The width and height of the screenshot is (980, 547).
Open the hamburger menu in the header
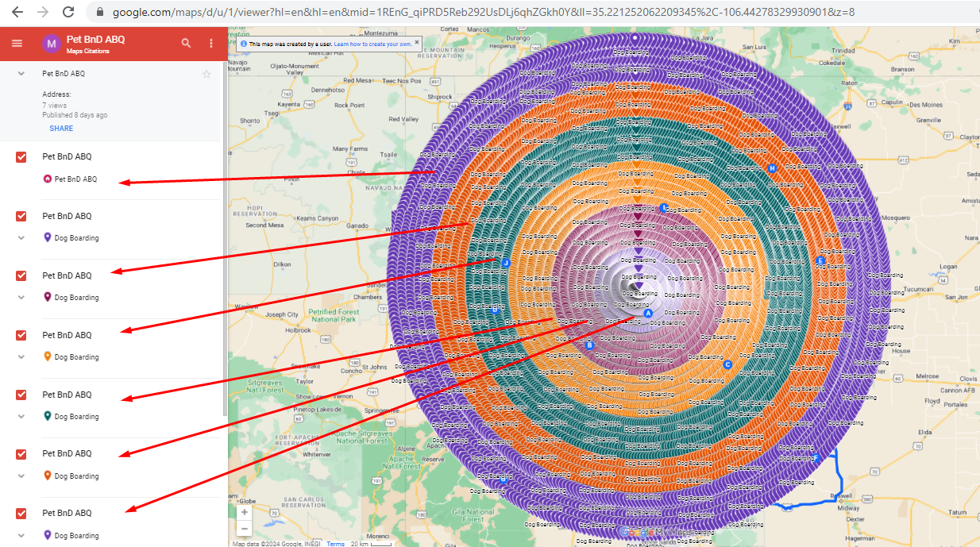tap(16, 44)
